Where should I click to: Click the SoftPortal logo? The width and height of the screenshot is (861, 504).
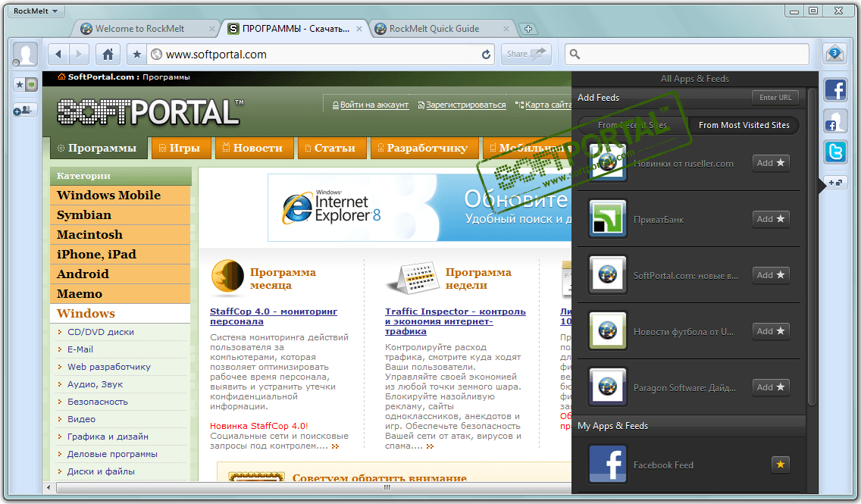pyautogui.click(x=151, y=111)
